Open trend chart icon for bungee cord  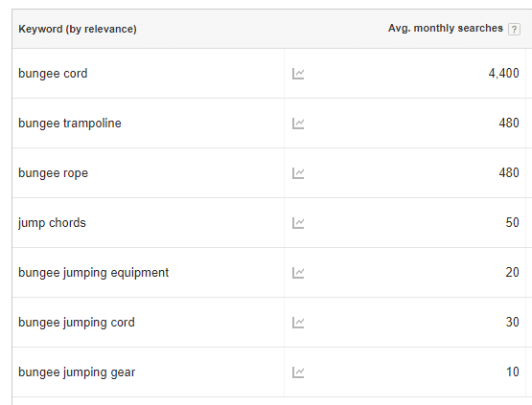298,74
